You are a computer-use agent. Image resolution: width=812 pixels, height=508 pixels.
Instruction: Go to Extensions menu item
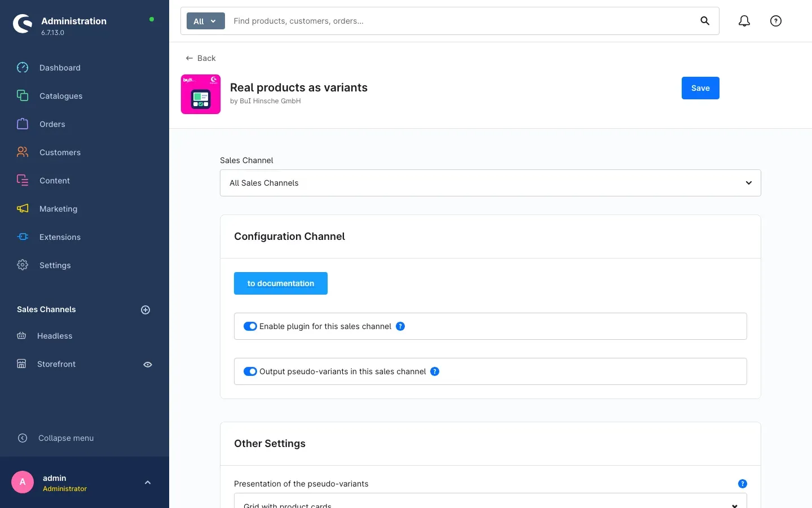click(60, 237)
